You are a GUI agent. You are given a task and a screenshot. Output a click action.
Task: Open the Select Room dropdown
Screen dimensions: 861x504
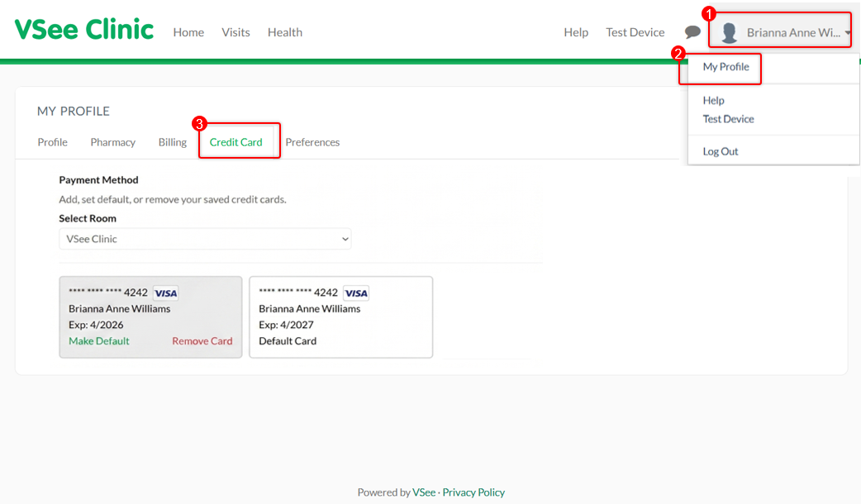(205, 239)
